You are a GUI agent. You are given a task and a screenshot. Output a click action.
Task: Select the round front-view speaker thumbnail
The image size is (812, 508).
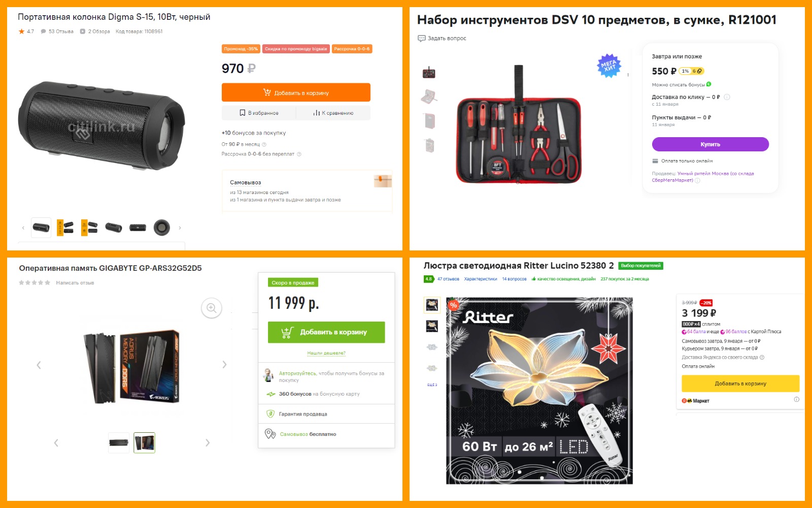(x=162, y=228)
